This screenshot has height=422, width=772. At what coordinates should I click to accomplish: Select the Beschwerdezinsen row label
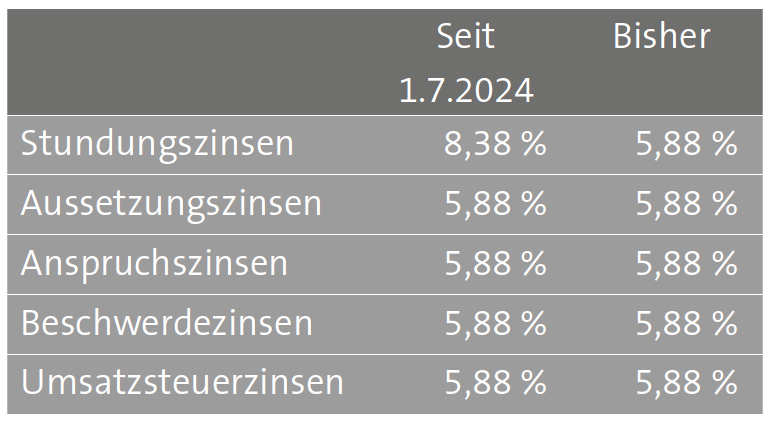pos(166,323)
